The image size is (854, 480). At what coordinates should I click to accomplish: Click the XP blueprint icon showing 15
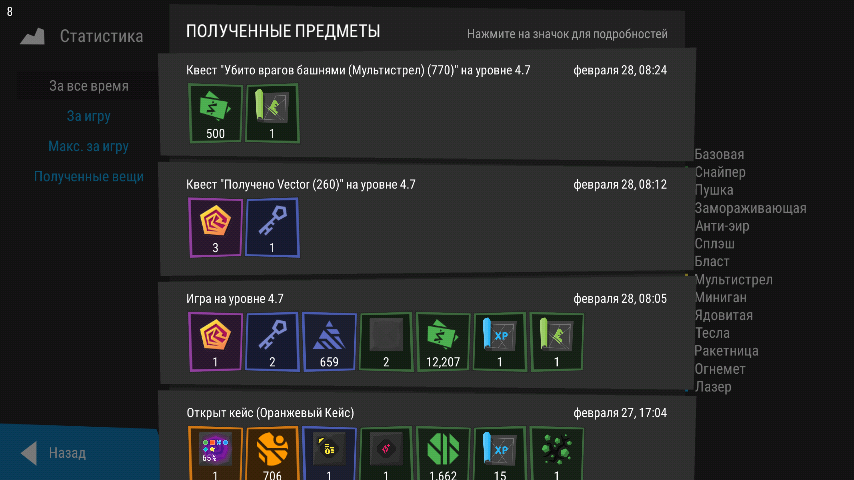pos(499,453)
